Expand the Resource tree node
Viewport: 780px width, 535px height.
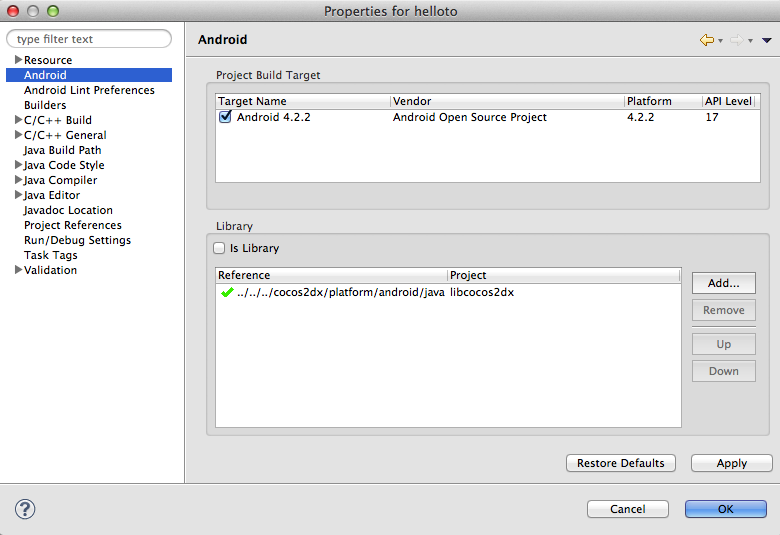click(18, 60)
